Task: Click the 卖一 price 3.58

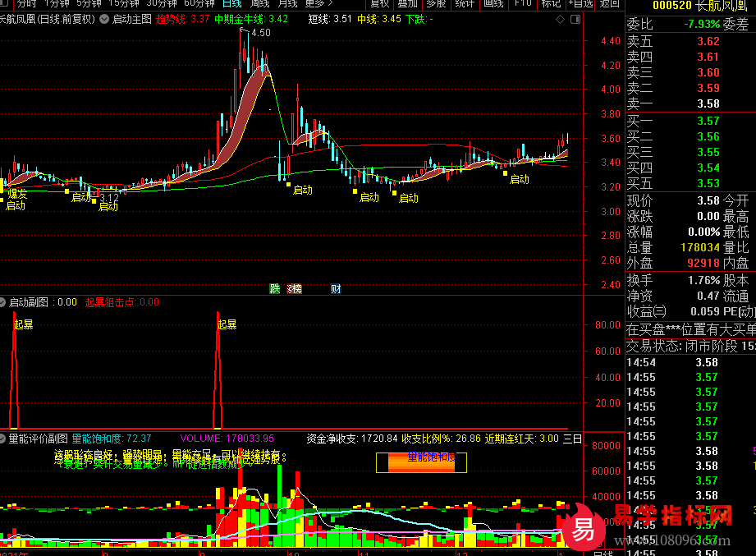Action: [708, 103]
